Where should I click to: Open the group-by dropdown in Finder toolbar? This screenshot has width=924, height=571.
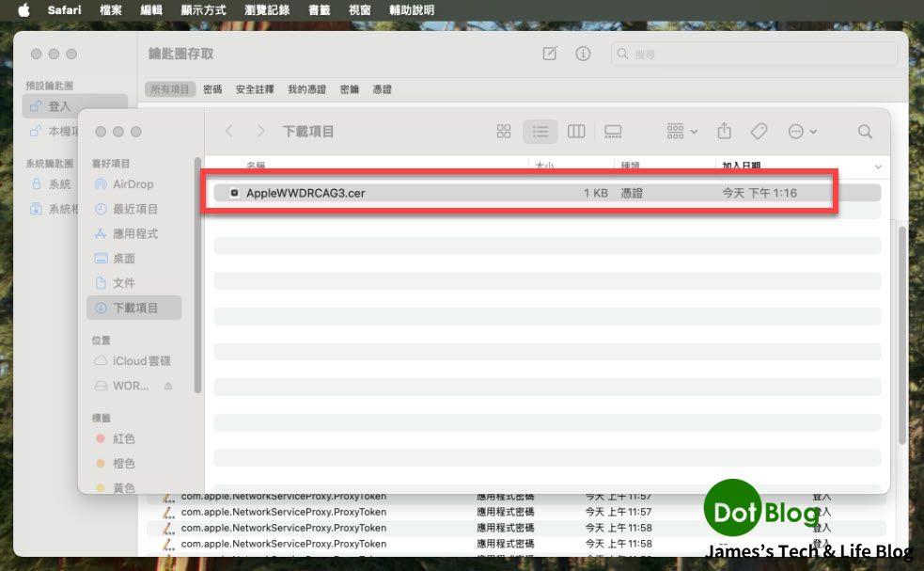pos(681,132)
